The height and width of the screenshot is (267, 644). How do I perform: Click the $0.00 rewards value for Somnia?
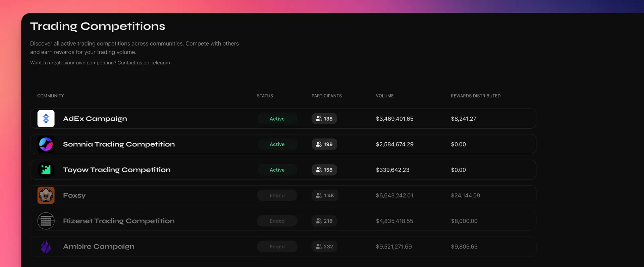[459, 144]
